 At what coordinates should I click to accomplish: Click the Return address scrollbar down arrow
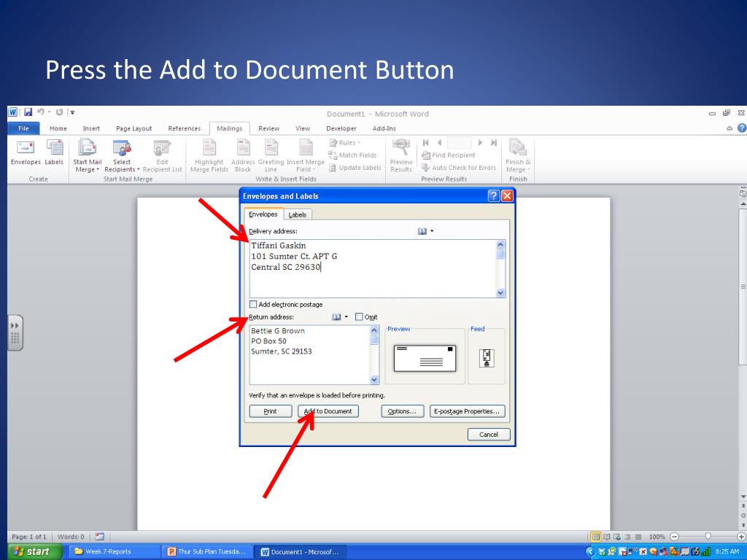(x=374, y=379)
